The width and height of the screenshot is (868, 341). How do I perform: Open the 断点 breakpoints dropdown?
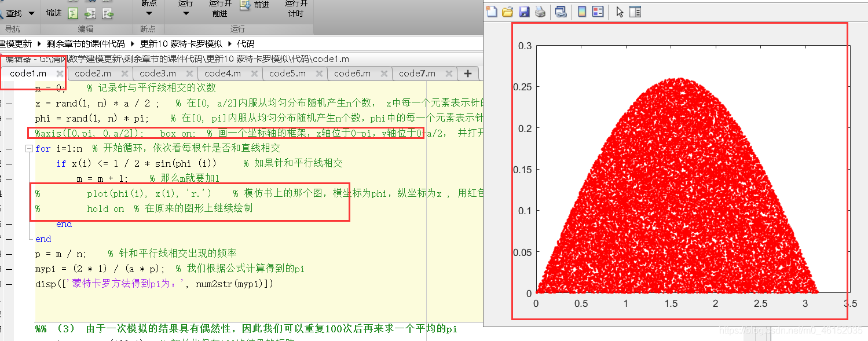coord(149,13)
